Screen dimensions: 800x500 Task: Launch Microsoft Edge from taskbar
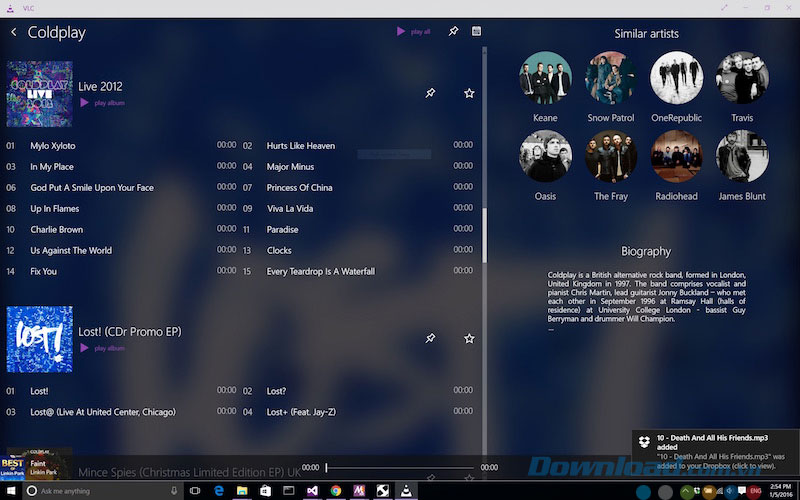[219, 491]
